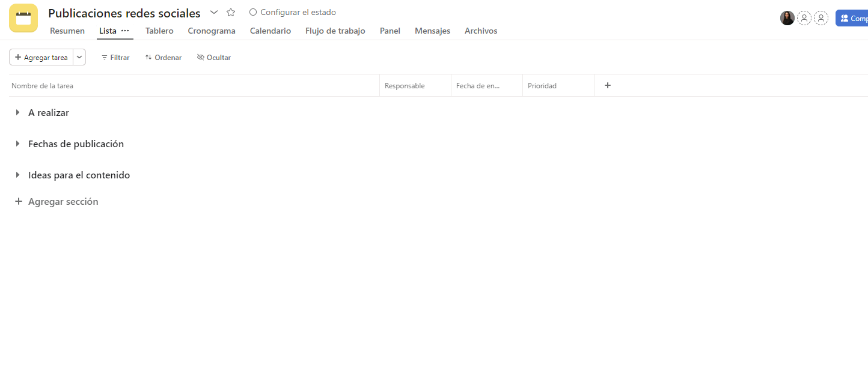Click the project title Publicaciones redes sociales
The image size is (868, 382).
[x=124, y=13]
